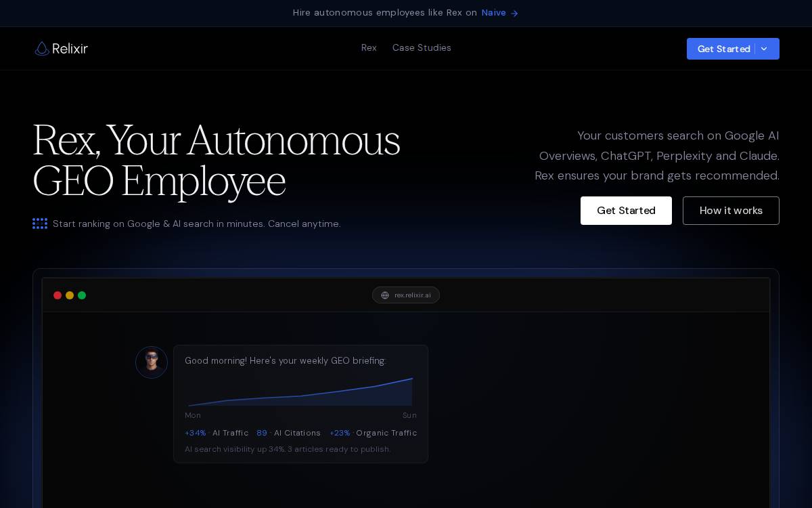Click the "89" AI Citations value
The height and width of the screenshot is (508, 812).
click(262, 433)
